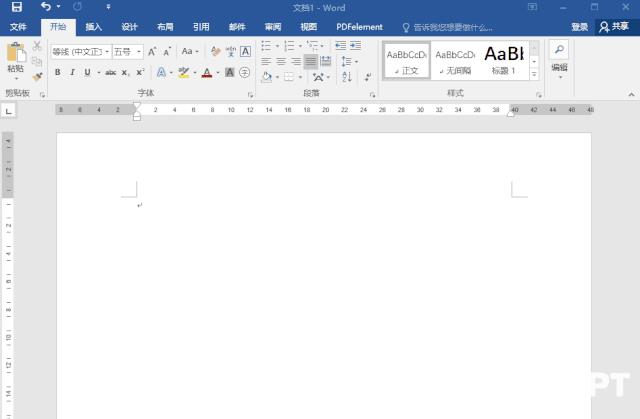Expand the styles gallery More arrow
640x419 pixels.
[x=534, y=74]
